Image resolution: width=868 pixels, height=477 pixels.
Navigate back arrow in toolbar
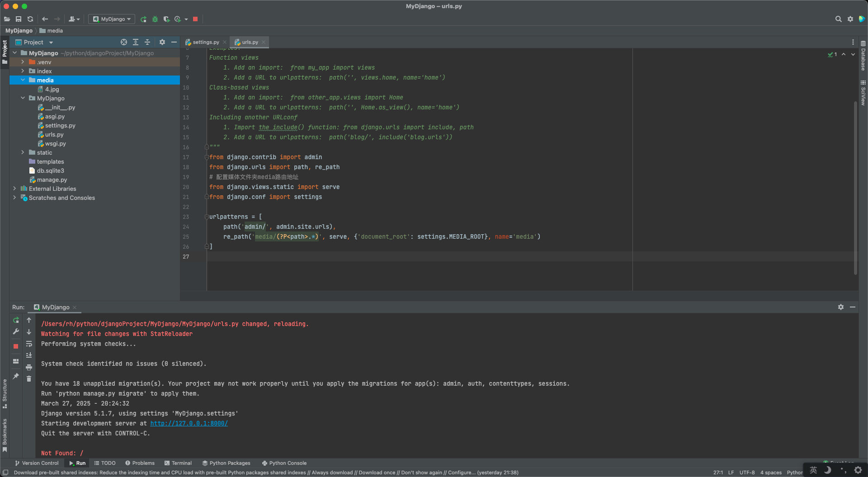click(x=45, y=19)
